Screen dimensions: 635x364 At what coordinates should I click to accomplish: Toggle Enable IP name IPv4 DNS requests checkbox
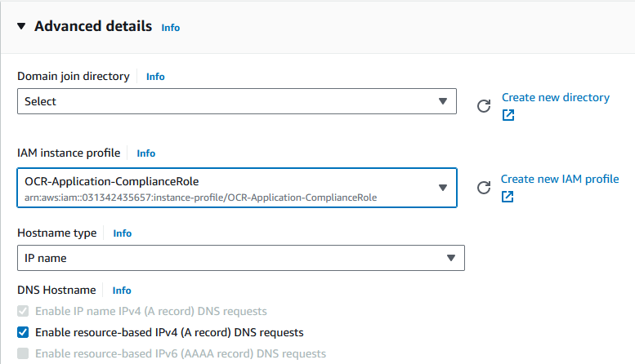pos(23,311)
